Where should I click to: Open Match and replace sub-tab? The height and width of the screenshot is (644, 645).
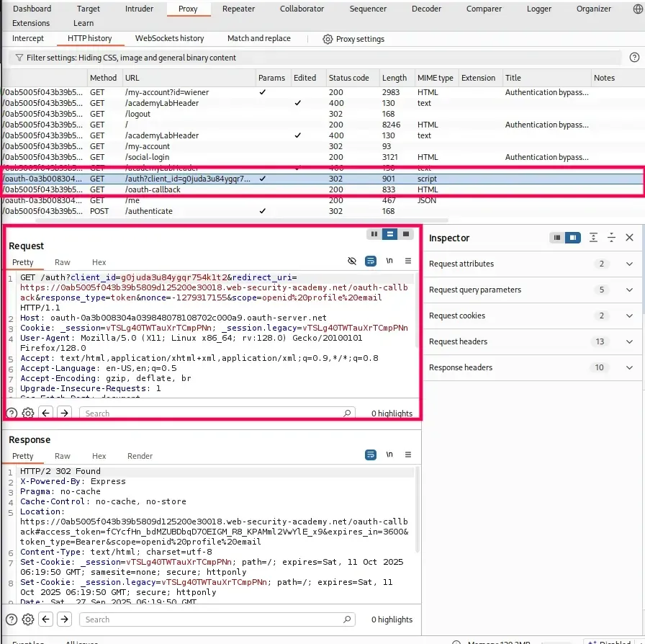pyautogui.click(x=258, y=38)
